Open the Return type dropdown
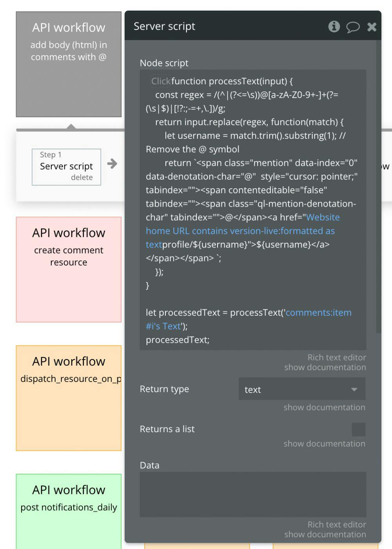This screenshot has width=392, height=549. pyautogui.click(x=301, y=389)
